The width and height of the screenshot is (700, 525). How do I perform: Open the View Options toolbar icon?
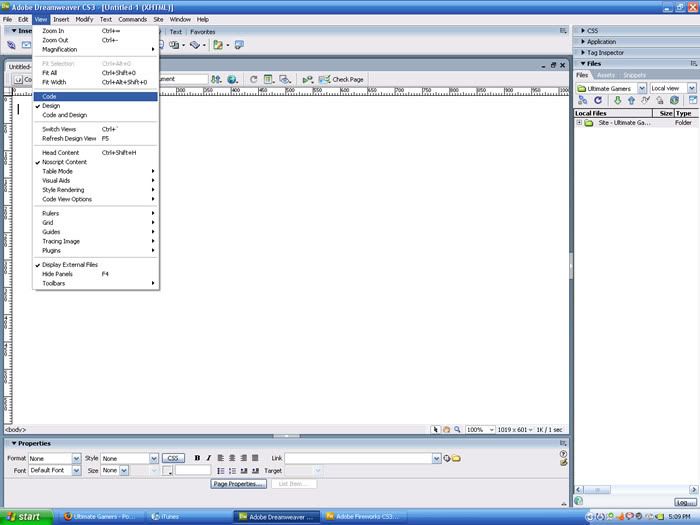click(268, 79)
